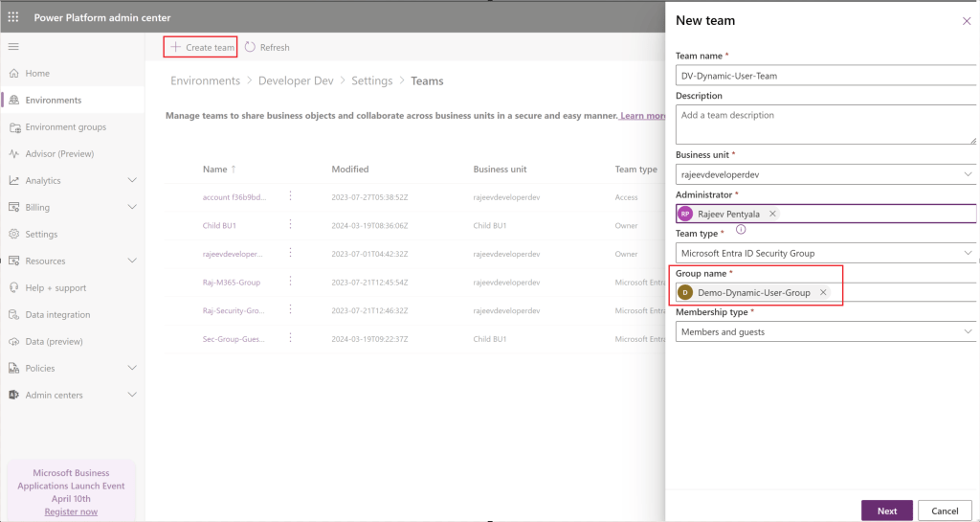Image resolution: width=980 pixels, height=522 pixels.
Task: Collapse the navigation hamburger menu
Action: click(13, 46)
